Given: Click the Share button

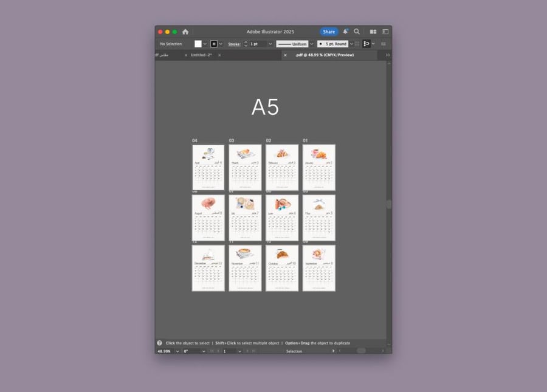Looking at the screenshot, I should pyautogui.click(x=329, y=32).
